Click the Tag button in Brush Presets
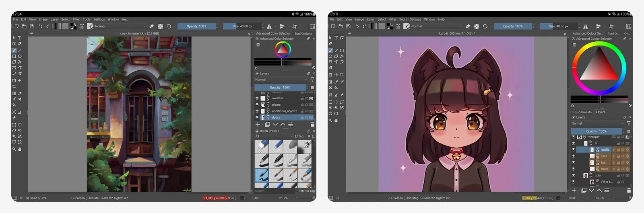The image size is (644, 213). 299,136
